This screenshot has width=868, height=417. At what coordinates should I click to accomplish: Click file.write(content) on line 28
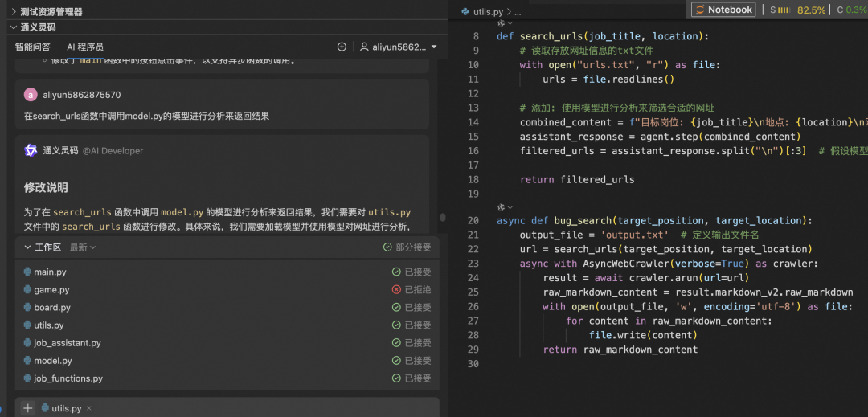(x=643, y=335)
